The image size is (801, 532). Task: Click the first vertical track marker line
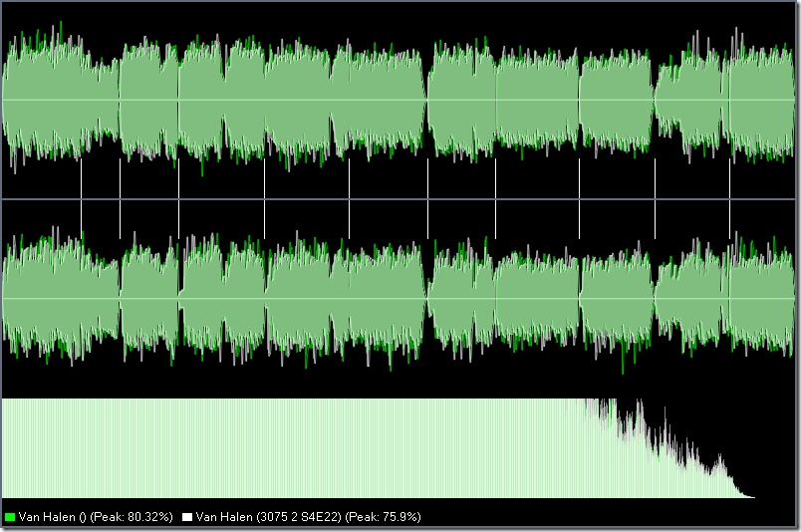pos(82,198)
